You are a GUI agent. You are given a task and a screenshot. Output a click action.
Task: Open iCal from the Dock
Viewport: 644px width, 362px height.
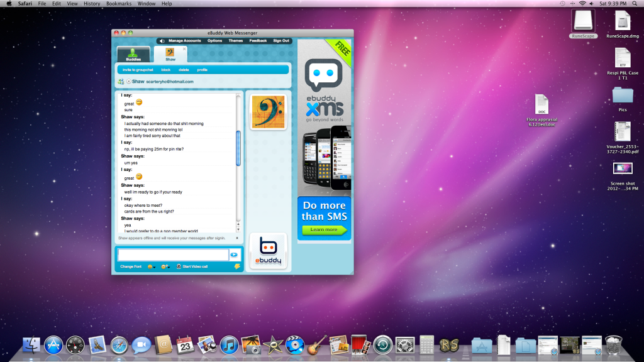pos(186,345)
